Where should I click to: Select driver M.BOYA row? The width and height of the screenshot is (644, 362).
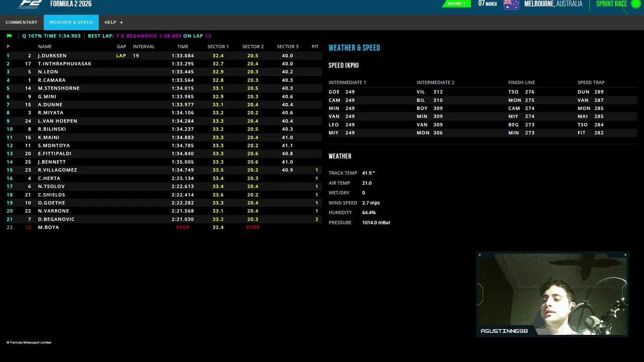click(x=164, y=227)
